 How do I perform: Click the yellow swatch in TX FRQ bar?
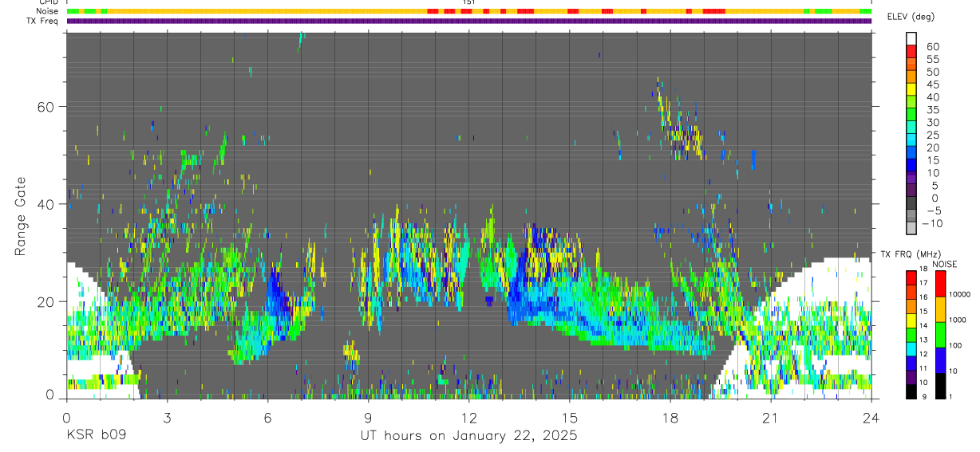click(x=911, y=320)
